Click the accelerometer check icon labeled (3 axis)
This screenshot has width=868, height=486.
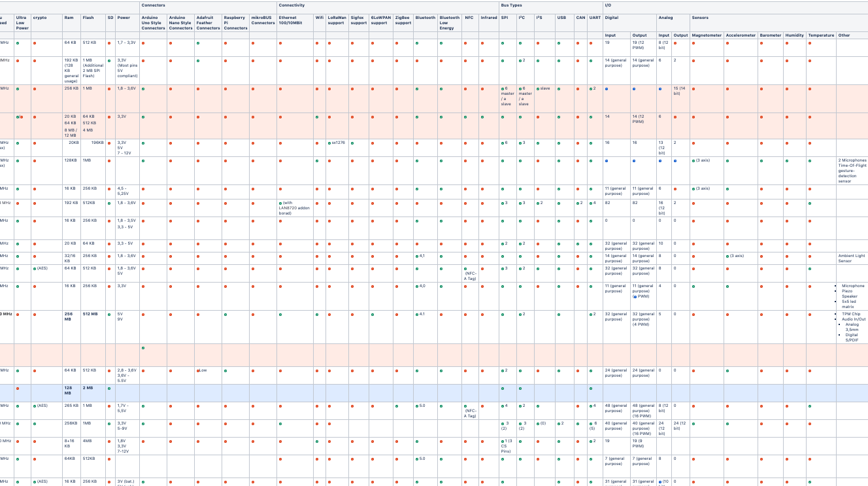pos(727,256)
